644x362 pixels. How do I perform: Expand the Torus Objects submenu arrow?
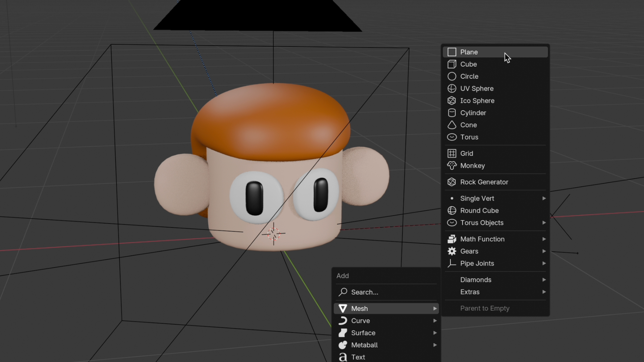544,223
